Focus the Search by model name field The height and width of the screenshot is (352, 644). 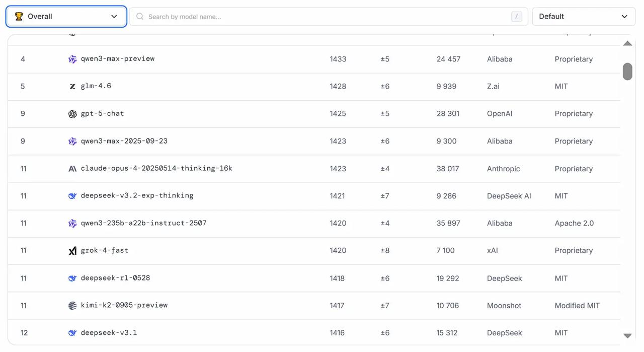coord(327,17)
